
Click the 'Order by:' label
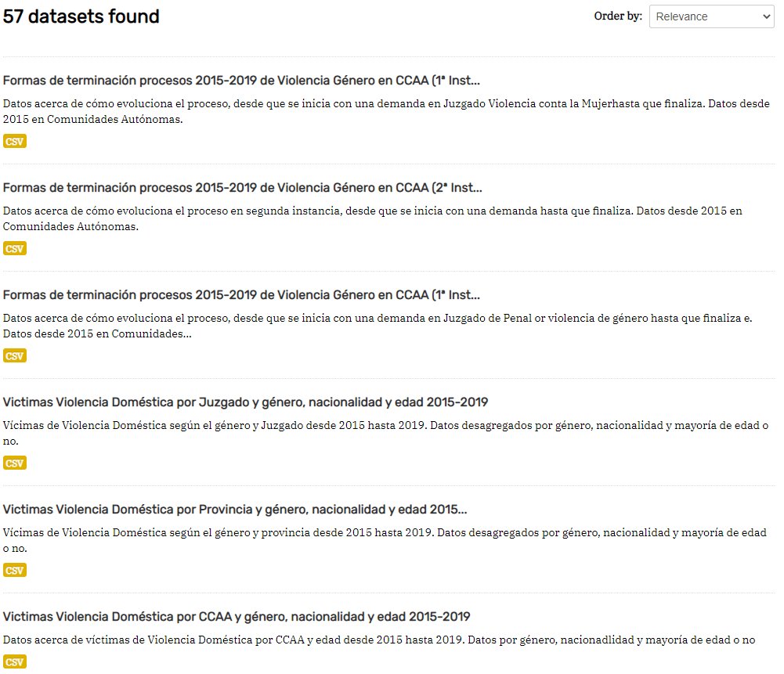pos(618,16)
